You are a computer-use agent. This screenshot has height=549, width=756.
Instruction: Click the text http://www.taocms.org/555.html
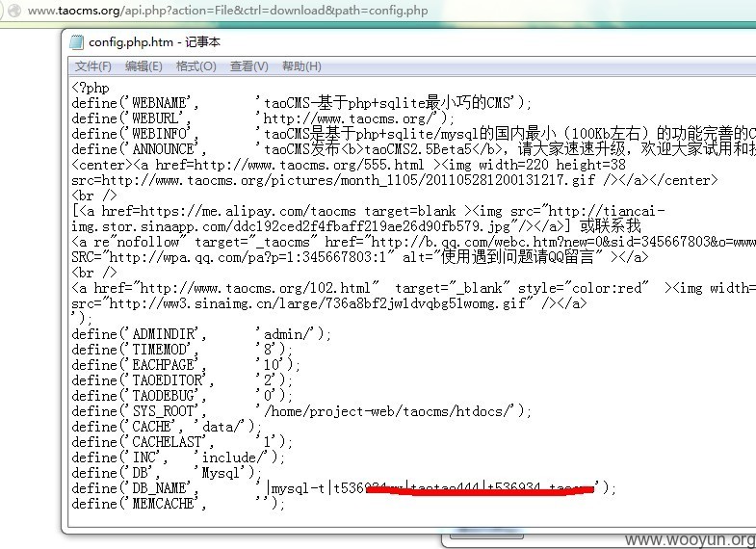[308, 165]
